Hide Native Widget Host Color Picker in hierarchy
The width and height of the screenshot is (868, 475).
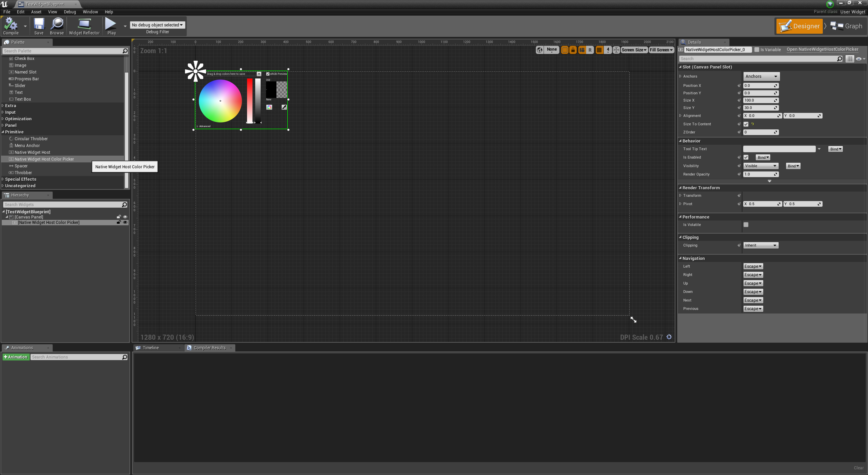[125, 223]
